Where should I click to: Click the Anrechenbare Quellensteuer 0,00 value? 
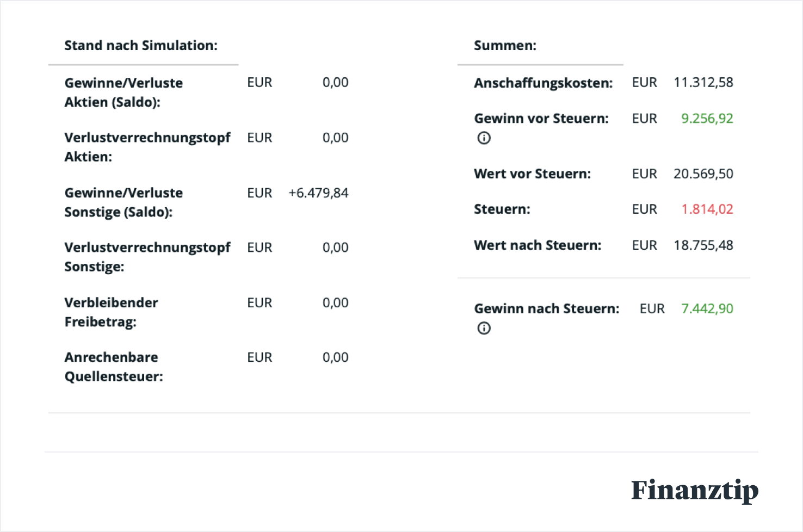(335, 357)
